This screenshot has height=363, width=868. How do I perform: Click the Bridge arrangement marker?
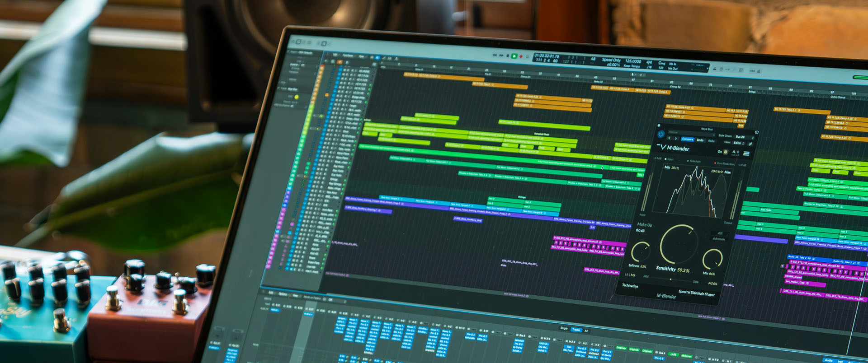[752, 92]
